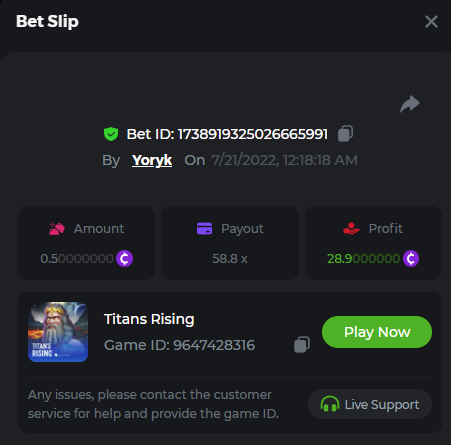Close the Bet Slip dialog

tap(431, 22)
